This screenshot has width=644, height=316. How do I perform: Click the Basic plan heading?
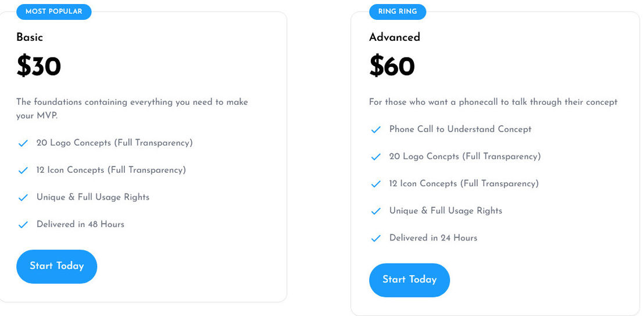pos(30,37)
